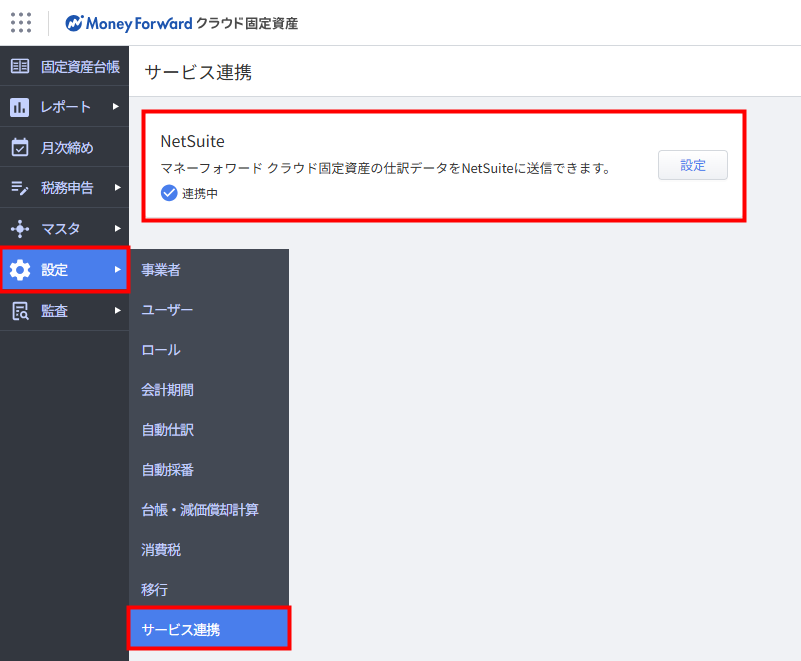
Task: Click the レポート bar chart icon
Action: click(20, 107)
